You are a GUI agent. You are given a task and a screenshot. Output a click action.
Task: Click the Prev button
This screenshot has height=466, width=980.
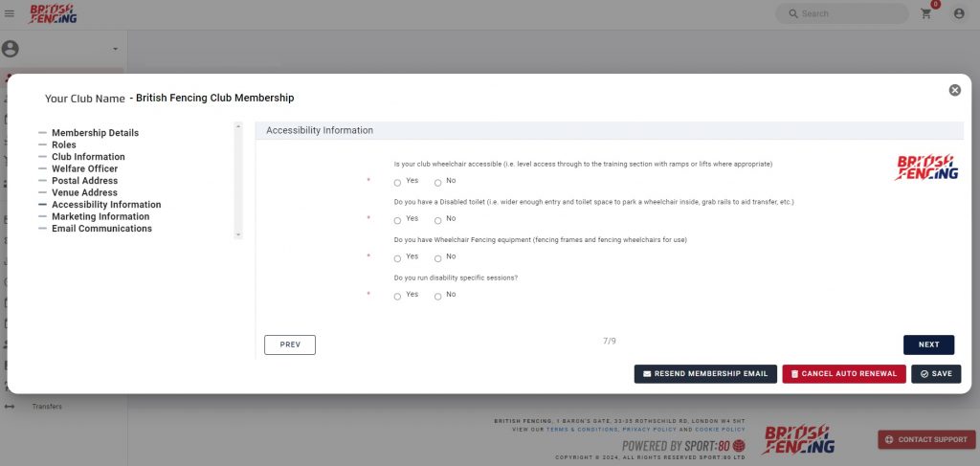(289, 344)
